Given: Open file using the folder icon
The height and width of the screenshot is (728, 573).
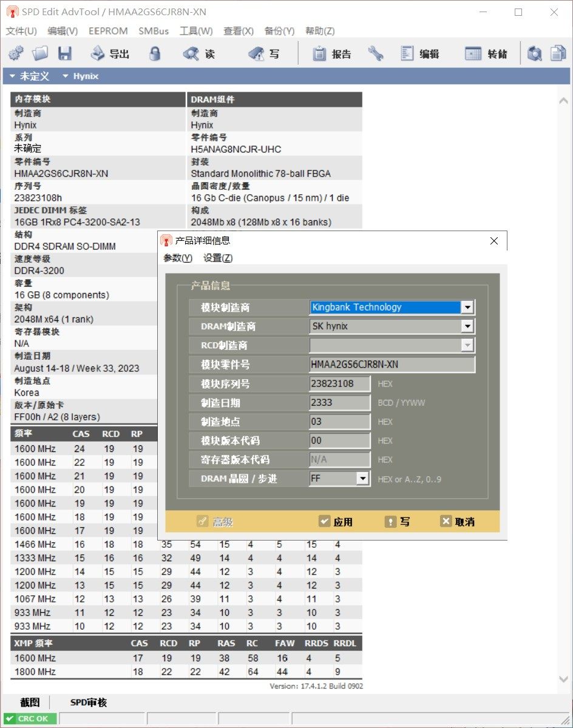Looking at the screenshot, I should [x=40, y=53].
